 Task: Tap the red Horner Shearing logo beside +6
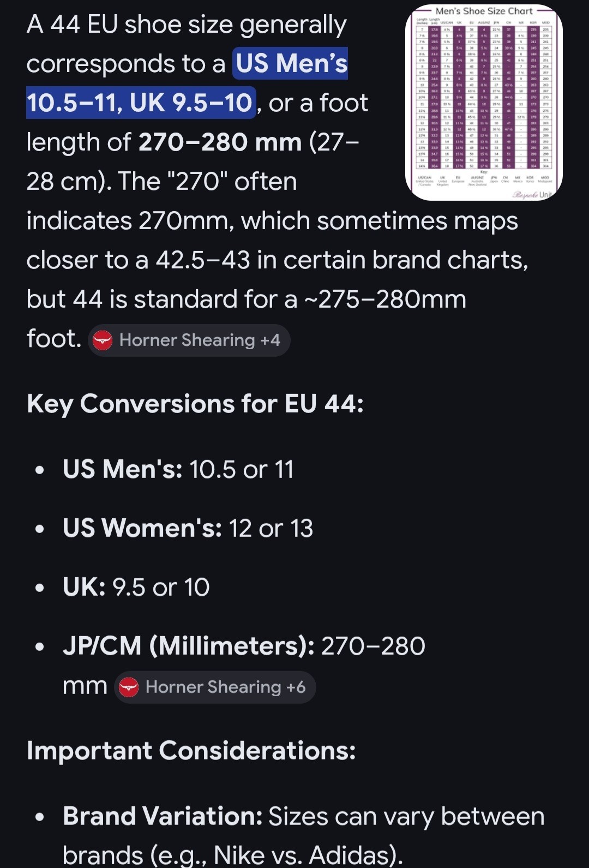click(x=129, y=687)
